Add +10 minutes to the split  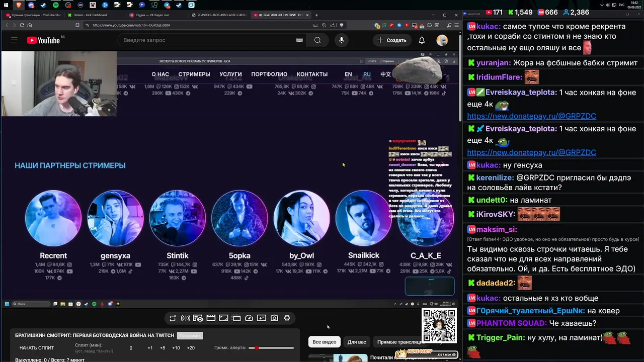(x=176, y=348)
